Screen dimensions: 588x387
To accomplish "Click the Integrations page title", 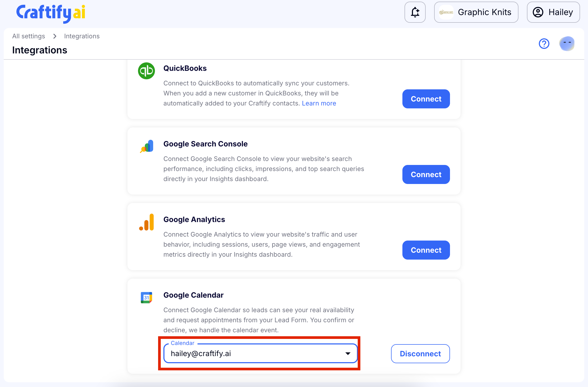I will [x=40, y=50].
